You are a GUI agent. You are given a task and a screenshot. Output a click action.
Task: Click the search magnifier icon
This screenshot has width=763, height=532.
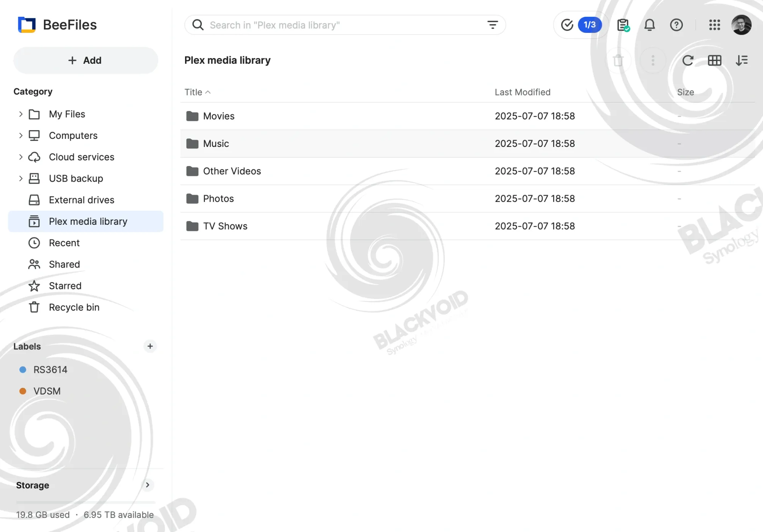coord(198,25)
